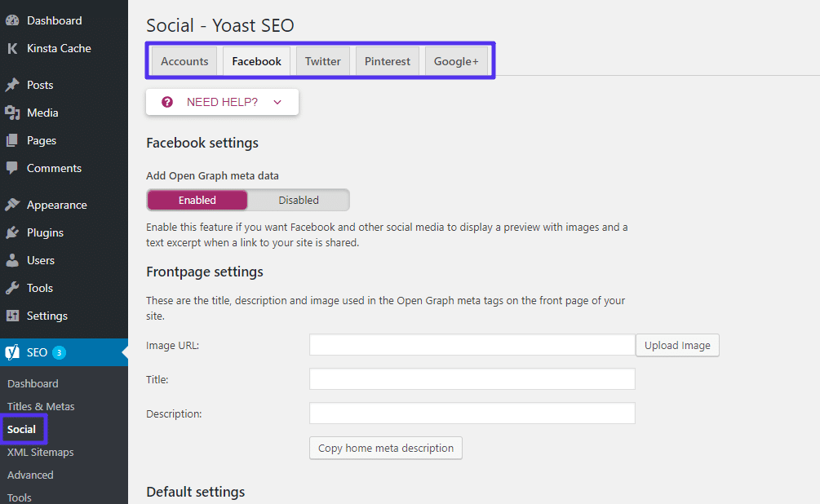Click the Pages stacked-sheets icon
Screen dimensions: 820x504
(x=12, y=140)
